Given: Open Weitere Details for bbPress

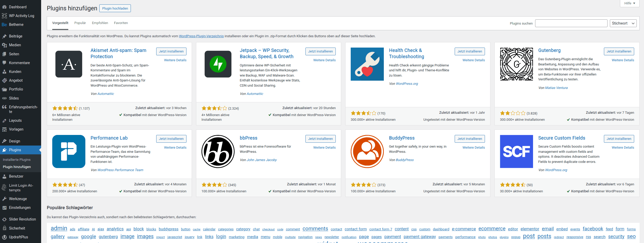Looking at the screenshot, I should click(x=324, y=148).
